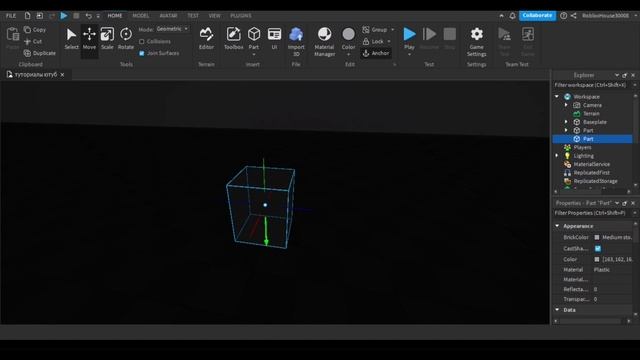Click the Resume button
The image size is (640, 360).
tap(429, 39)
